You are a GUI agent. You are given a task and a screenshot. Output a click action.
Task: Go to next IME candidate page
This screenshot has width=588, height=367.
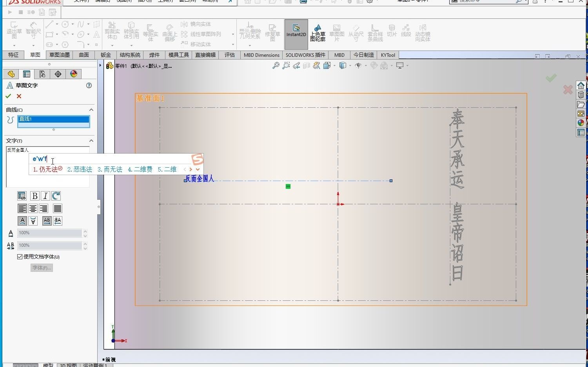191,170
